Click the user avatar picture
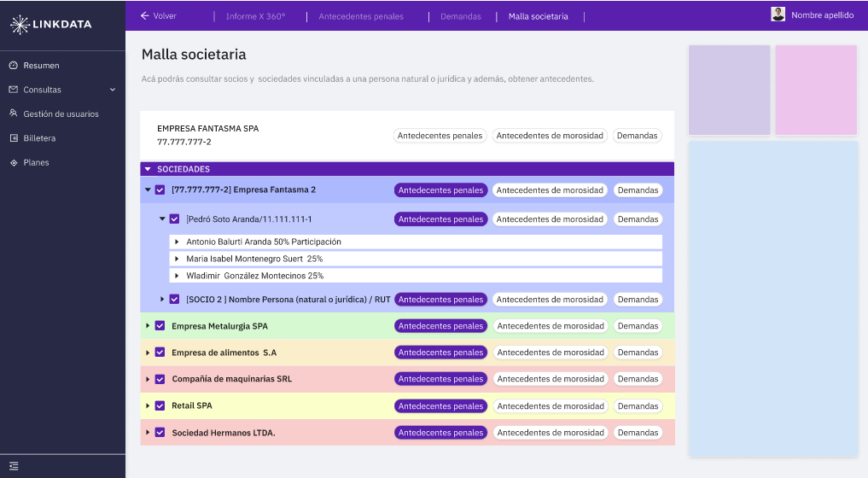The height and width of the screenshot is (478, 868). coord(778,15)
